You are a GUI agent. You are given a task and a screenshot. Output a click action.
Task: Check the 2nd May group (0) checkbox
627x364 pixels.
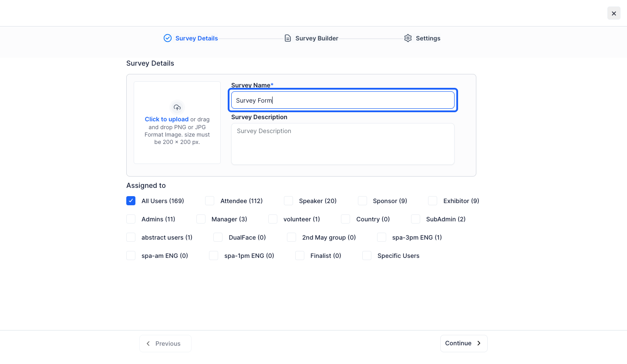pyautogui.click(x=291, y=237)
